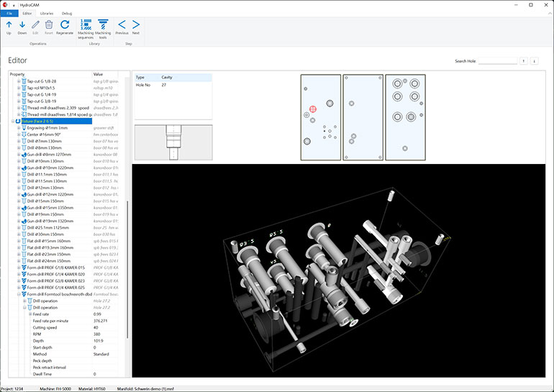This screenshot has height=392, width=554.
Task: Search hole upward with arrow button
Action: click(x=524, y=61)
